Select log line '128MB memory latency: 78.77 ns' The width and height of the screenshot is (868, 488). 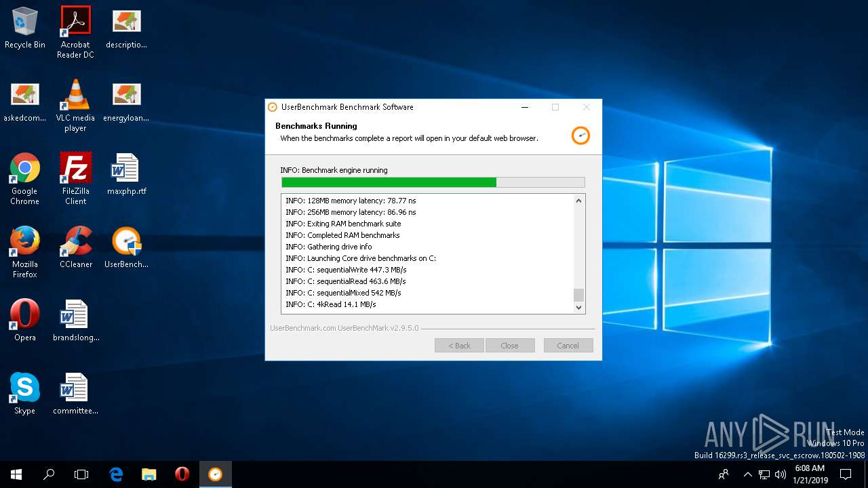coord(351,201)
